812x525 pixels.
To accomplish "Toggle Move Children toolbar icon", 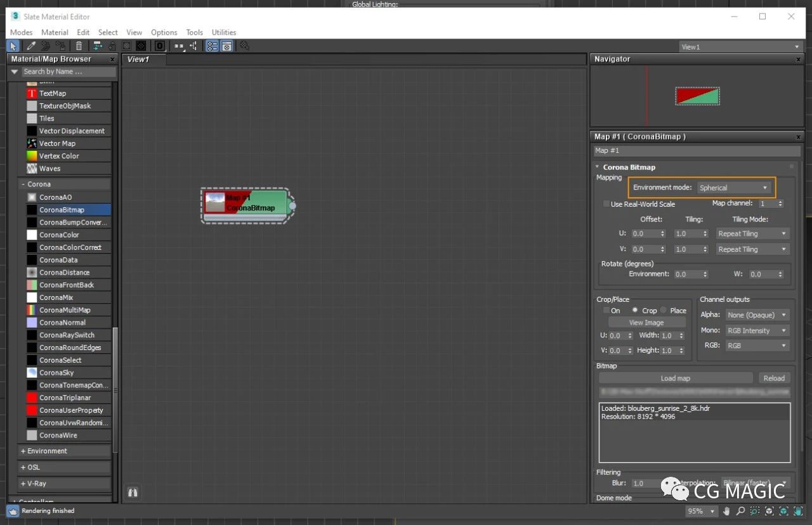I will 97,46.
